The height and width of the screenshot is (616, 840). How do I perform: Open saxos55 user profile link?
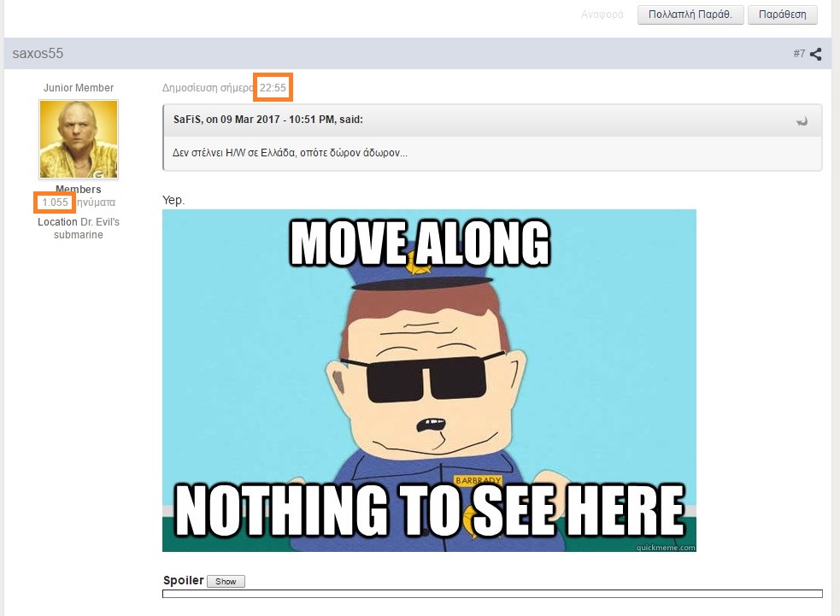(x=38, y=54)
